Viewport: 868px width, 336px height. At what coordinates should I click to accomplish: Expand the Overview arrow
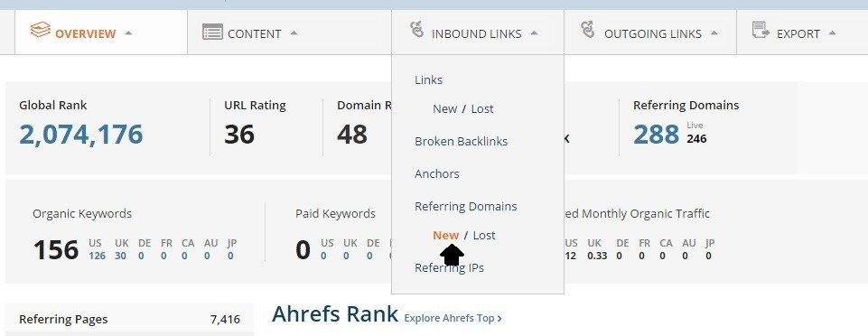(x=128, y=33)
